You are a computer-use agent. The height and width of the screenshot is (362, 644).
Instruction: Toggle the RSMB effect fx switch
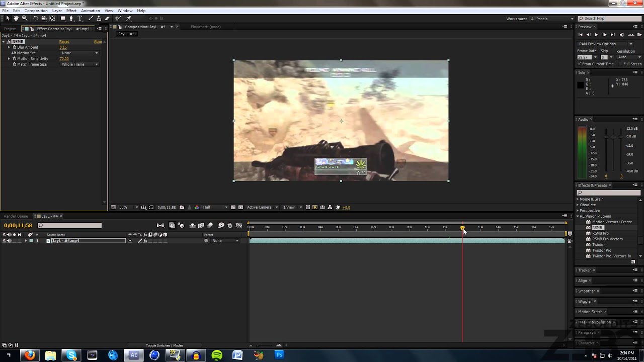tap(9, 42)
